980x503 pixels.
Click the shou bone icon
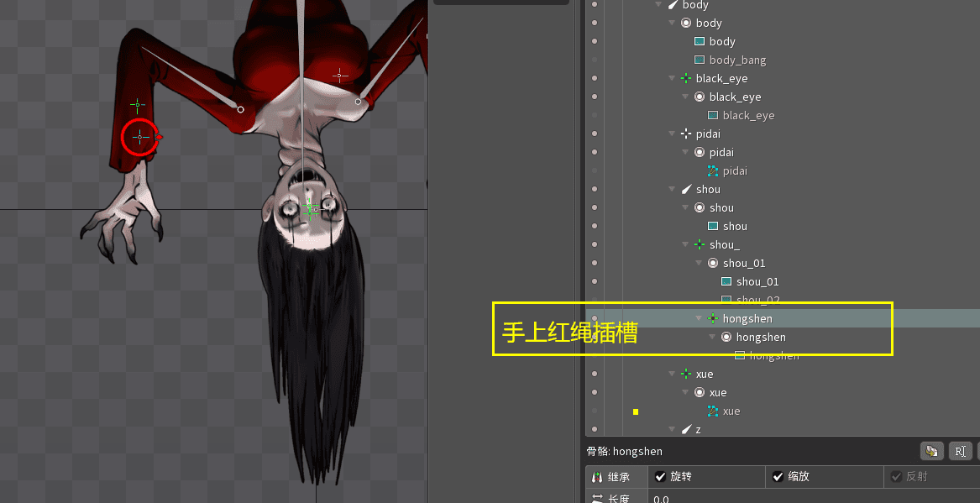point(686,189)
